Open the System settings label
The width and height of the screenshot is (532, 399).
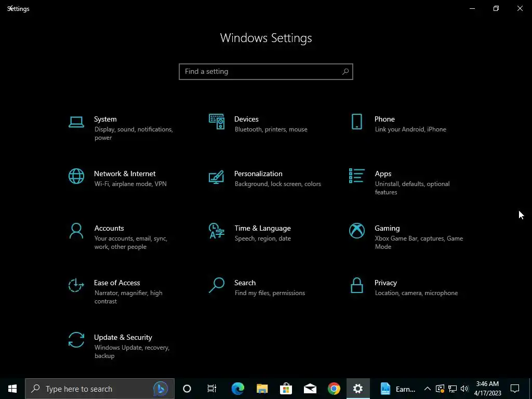click(105, 119)
